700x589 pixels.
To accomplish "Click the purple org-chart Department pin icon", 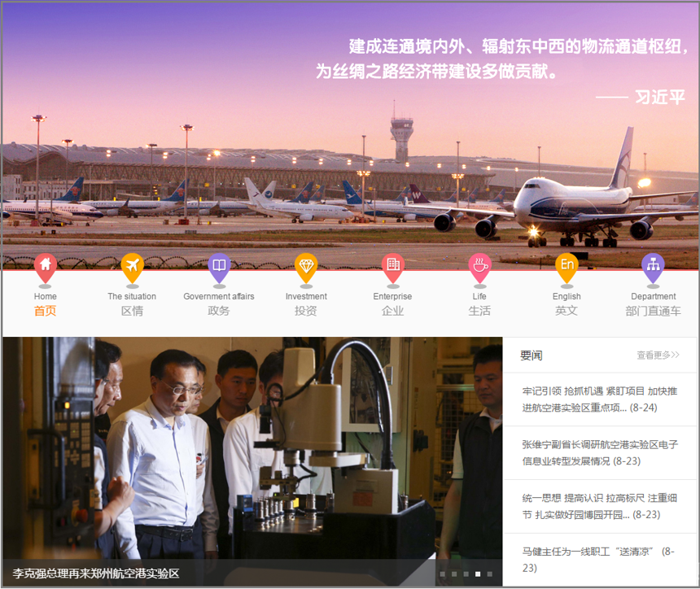I will [653, 268].
